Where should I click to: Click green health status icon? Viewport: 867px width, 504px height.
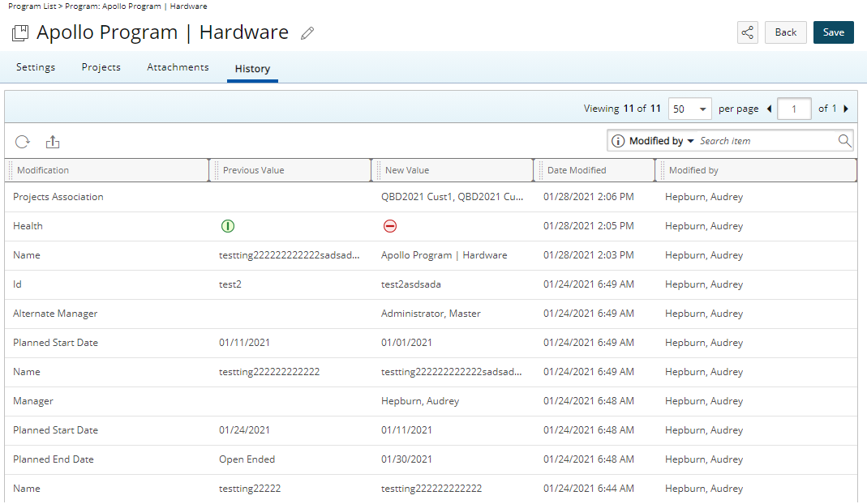coord(227,226)
